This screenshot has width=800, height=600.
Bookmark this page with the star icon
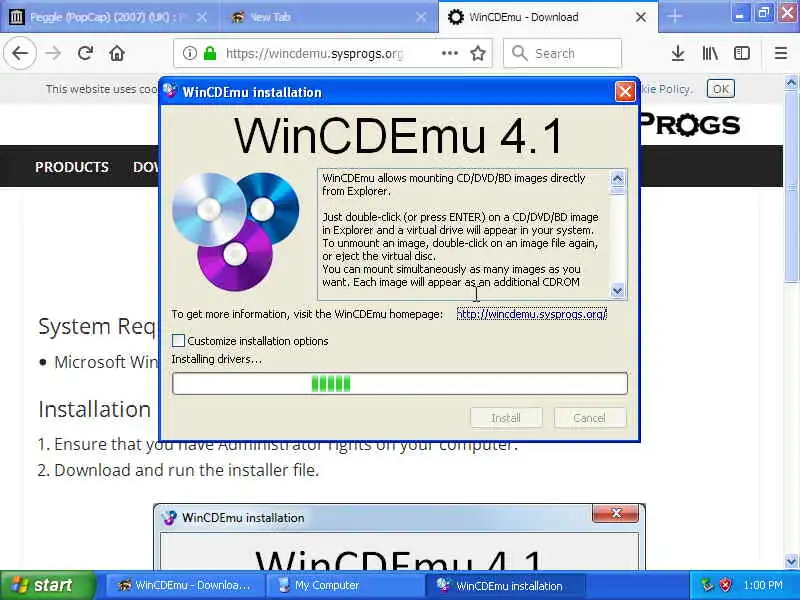click(x=478, y=53)
